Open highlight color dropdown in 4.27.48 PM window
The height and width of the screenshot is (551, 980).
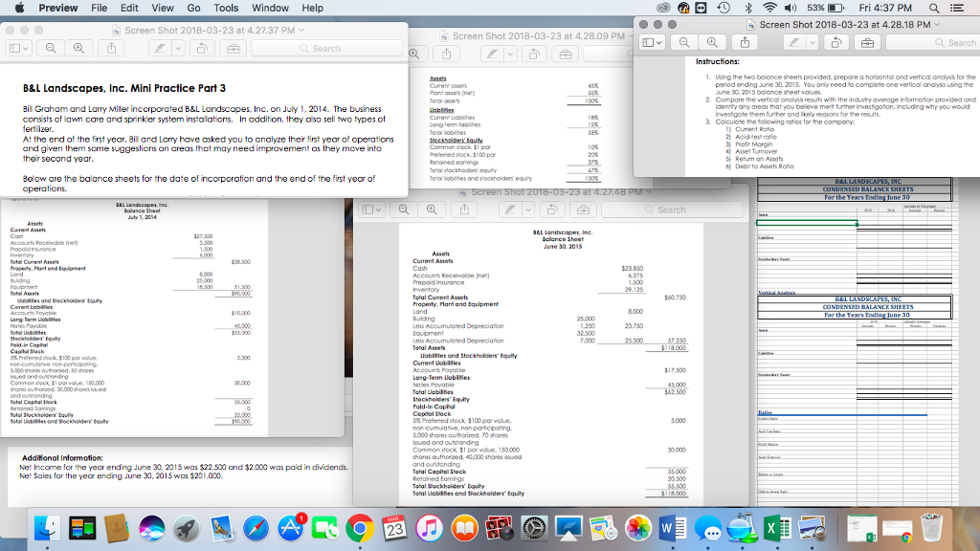(x=528, y=209)
